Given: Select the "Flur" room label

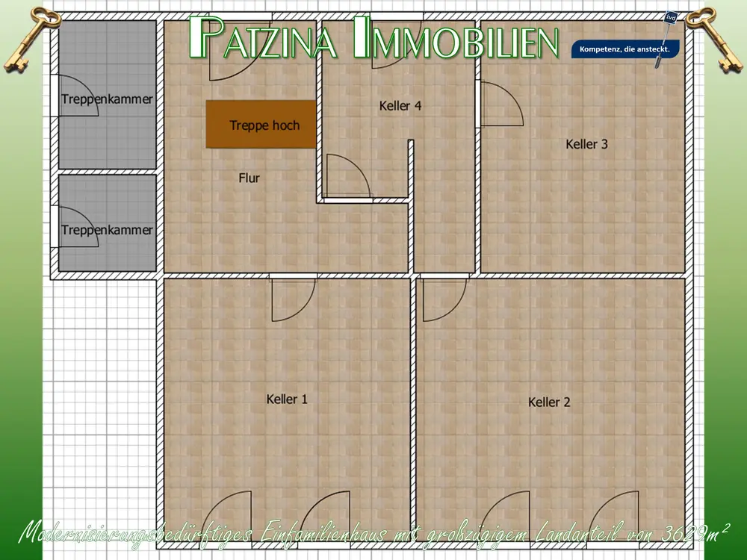Looking at the screenshot, I should (x=249, y=178).
